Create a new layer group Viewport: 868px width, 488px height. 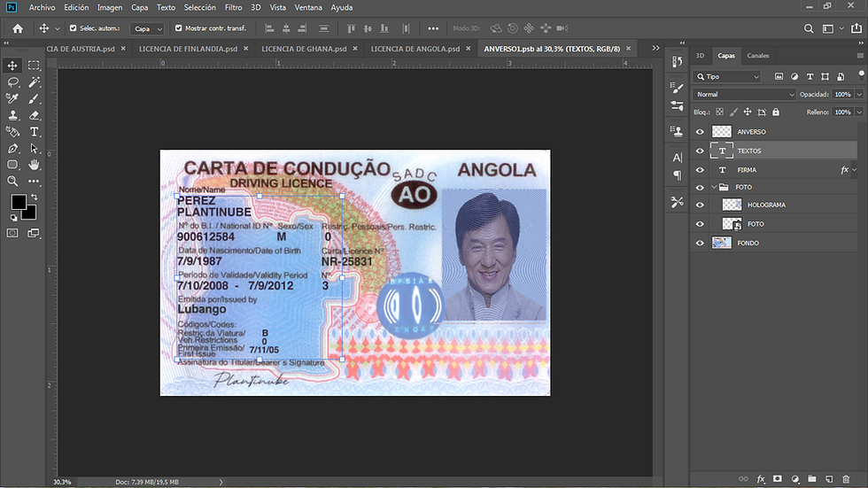[812, 479]
